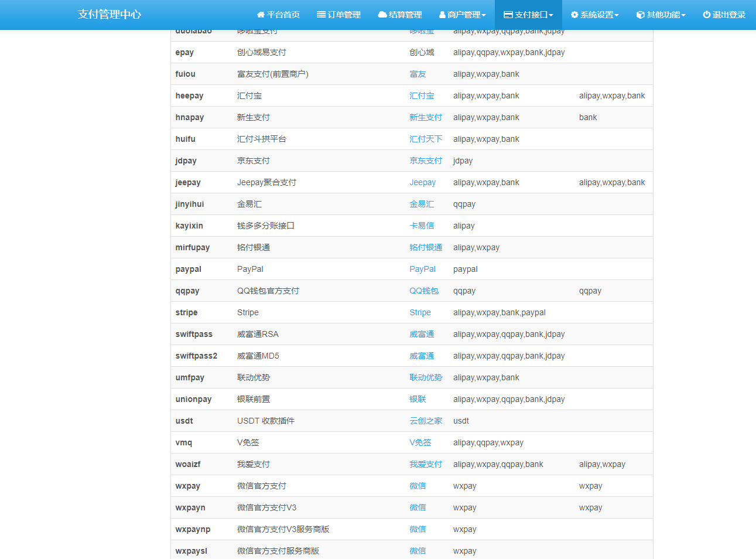Select the 微信官方支付服务商版 cell
This screenshot has height=559, width=756.
click(278, 551)
